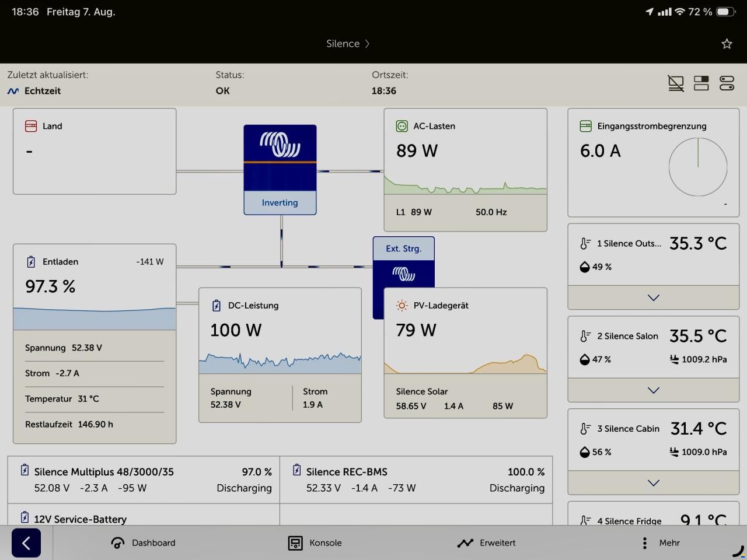Image resolution: width=747 pixels, height=560 pixels.
Task: Select the Inverting Multiplus device tile
Action: click(280, 170)
